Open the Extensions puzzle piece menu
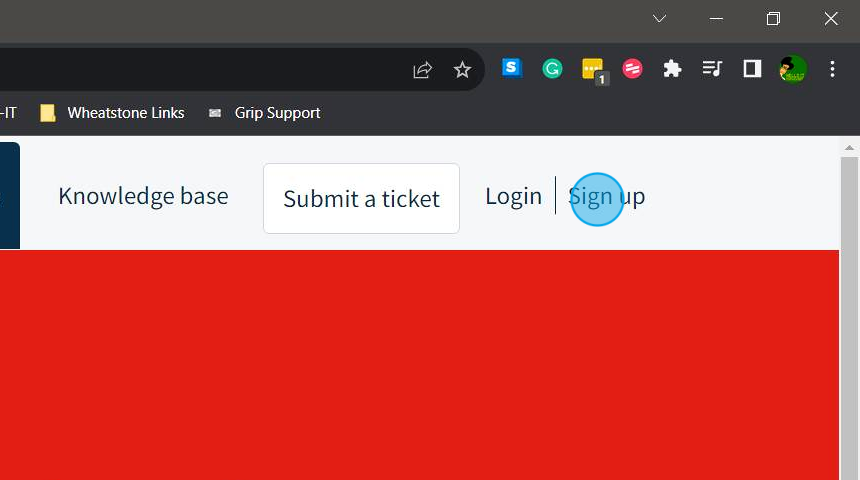Viewport: 860px width, 480px height. [672, 69]
